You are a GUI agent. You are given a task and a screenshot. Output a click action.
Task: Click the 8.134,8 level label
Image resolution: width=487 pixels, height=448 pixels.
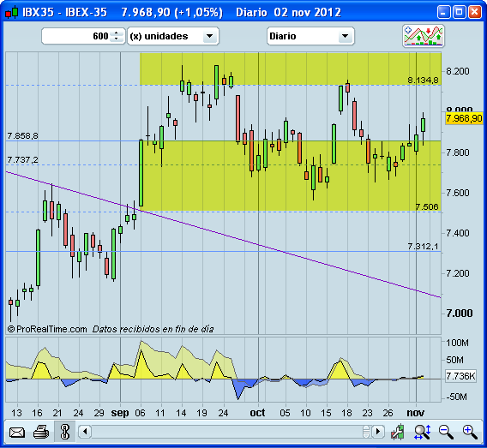[423, 80]
